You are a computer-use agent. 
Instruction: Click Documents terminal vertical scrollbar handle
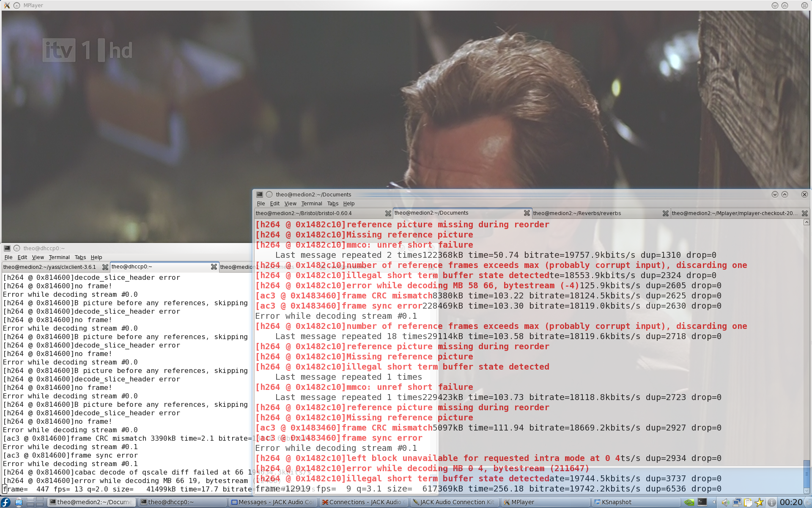click(x=807, y=473)
